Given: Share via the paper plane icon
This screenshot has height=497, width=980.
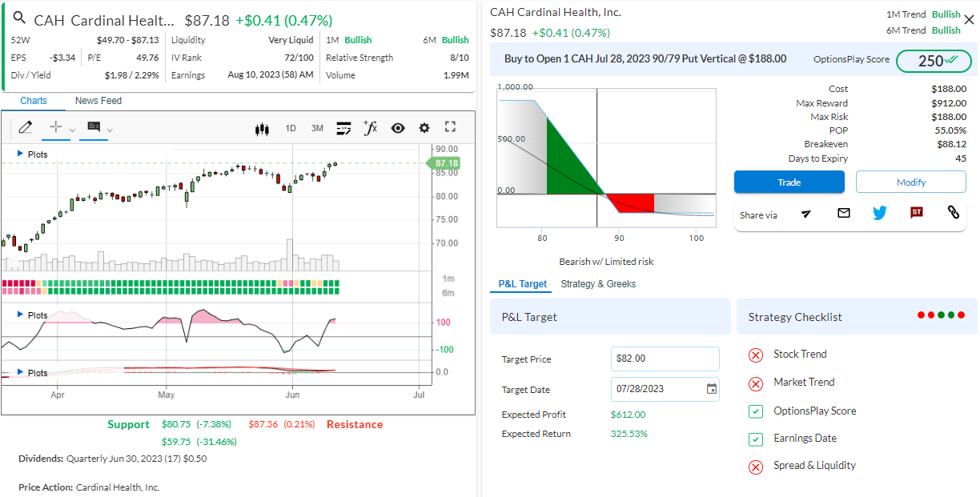Looking at the screenshot, I should click(806, 213).
